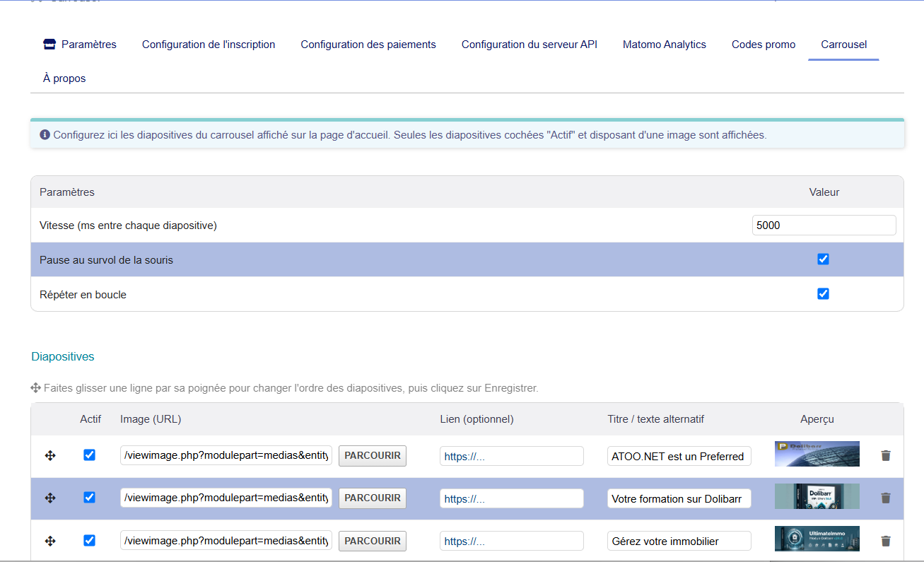Click PARCOURIR for the ATOO.NET slide

point(373,456)
